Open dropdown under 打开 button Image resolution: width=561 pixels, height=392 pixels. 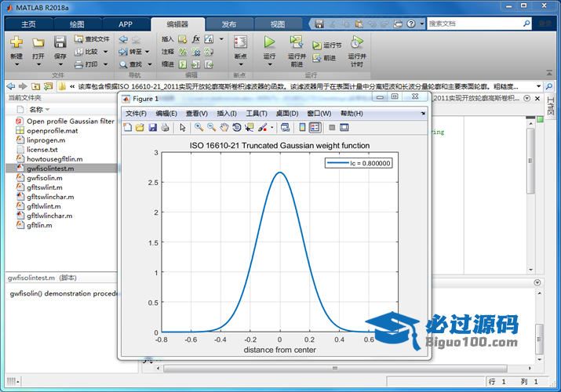click(38, 64)
